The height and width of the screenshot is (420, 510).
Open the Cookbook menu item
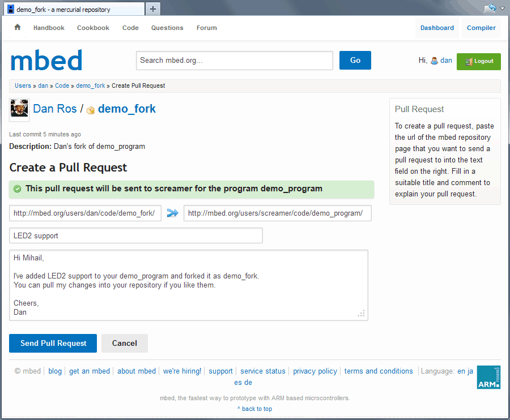[x=93, y=28]
